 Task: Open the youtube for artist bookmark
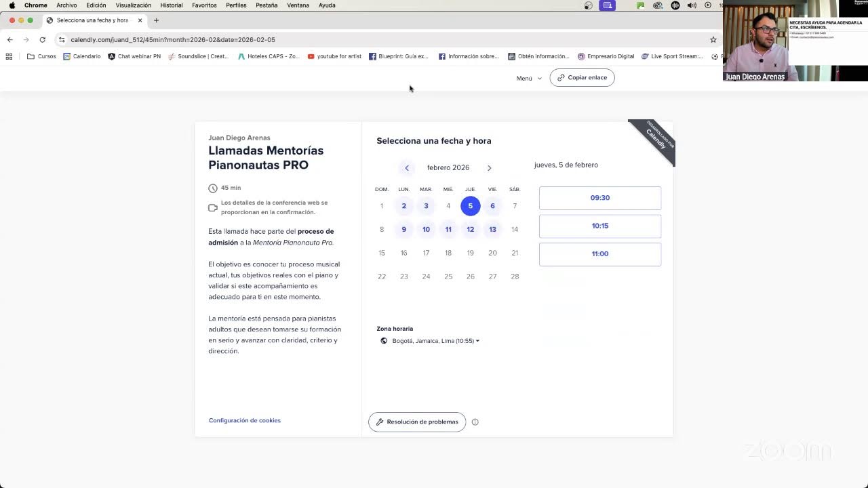click(334, 56)
